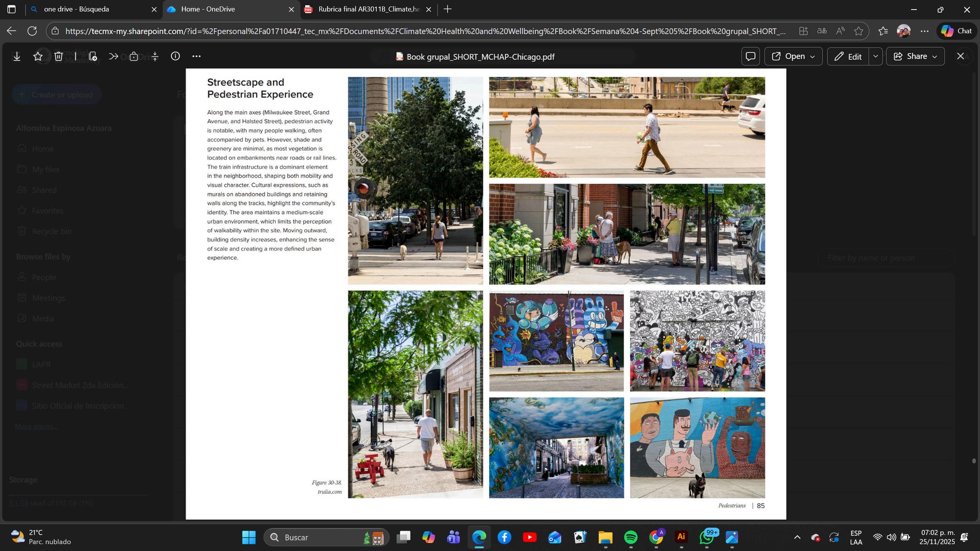980x551 pixels.
Task: Click the Download icon in viewer toolbar
Action: point(17,56)
